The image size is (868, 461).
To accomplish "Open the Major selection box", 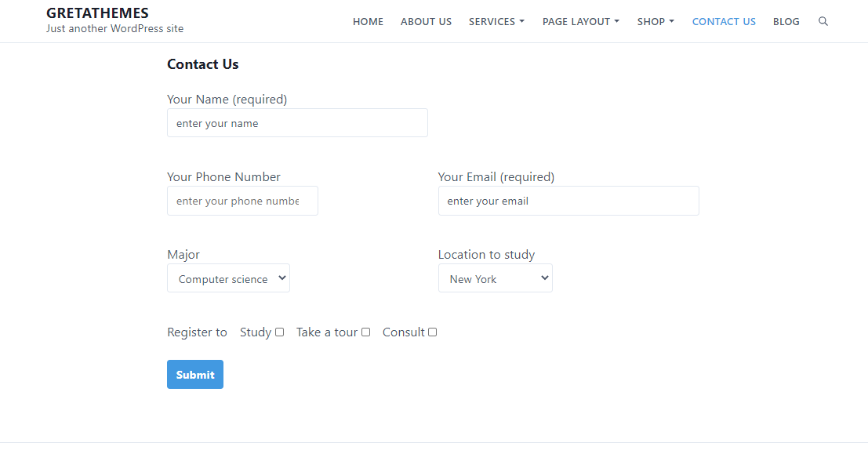I will coord(228,278).
